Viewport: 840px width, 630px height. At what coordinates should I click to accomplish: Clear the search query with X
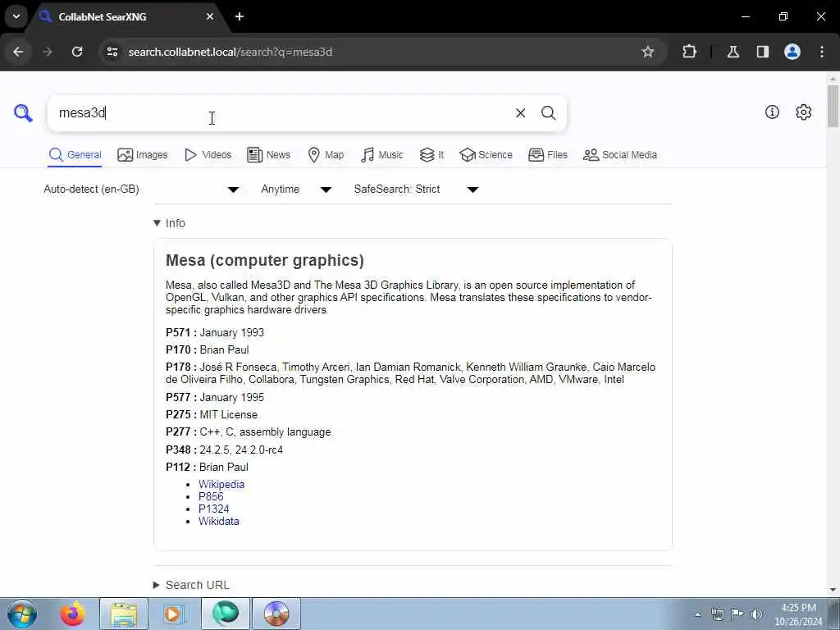[520, 113]
